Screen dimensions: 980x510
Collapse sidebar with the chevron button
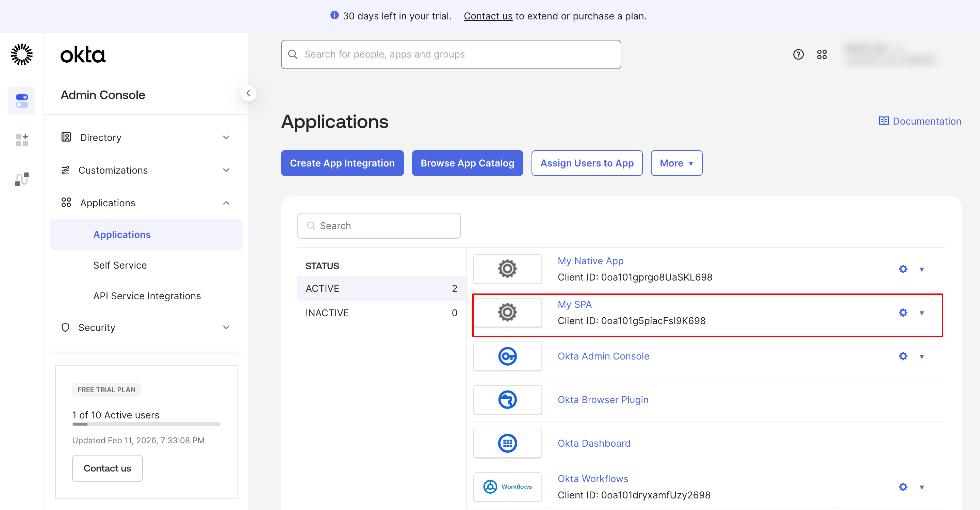248,93
